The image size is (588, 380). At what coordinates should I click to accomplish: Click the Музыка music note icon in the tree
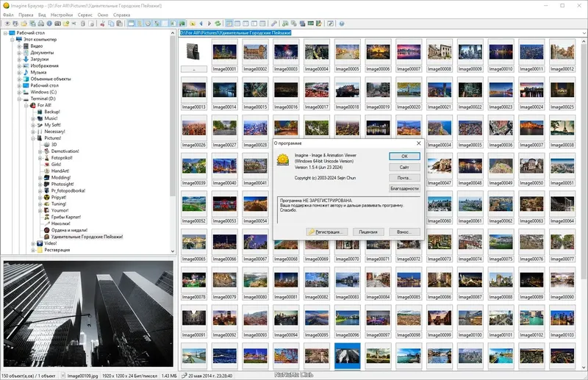coord(26,72)
